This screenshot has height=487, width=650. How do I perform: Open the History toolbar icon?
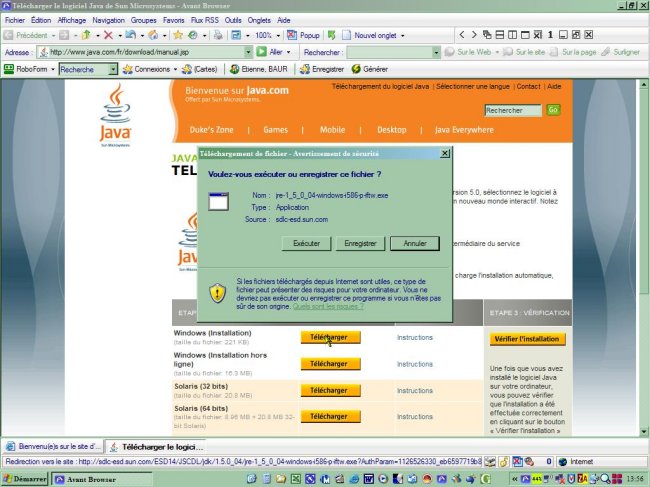[x=193, y=35]
